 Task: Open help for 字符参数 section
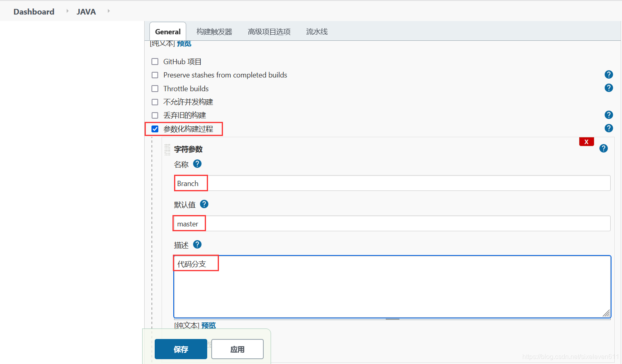click(603, 149)
